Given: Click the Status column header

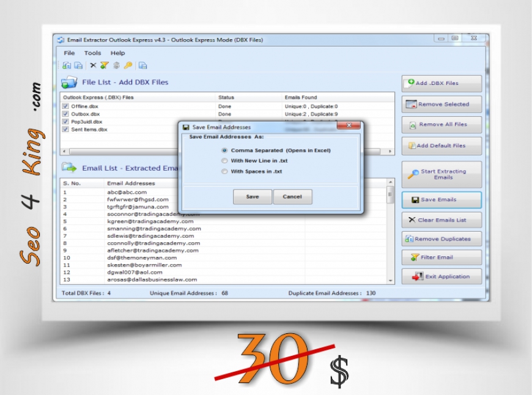Looking at the screenshot, I should tap(248, 97).
